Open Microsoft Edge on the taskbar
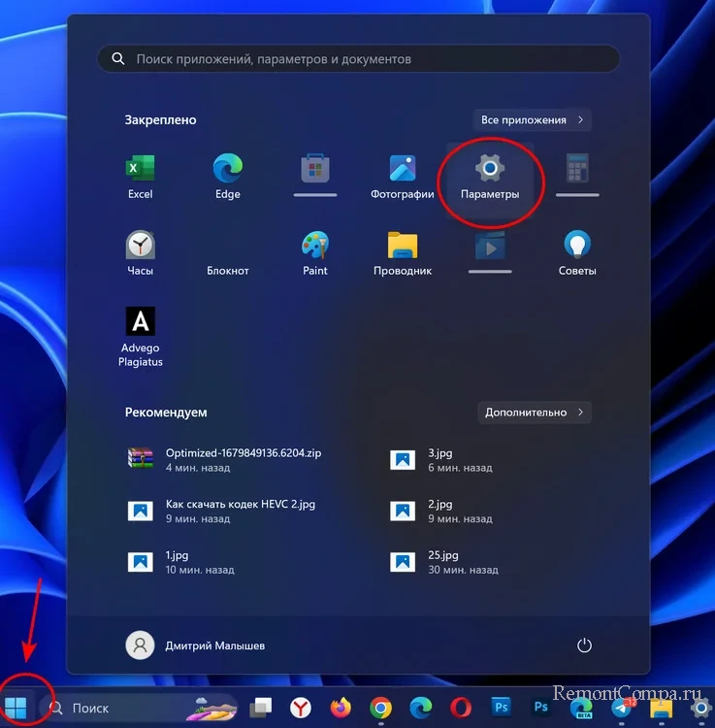This screenshot has width=715, height=728. [421, 708]
